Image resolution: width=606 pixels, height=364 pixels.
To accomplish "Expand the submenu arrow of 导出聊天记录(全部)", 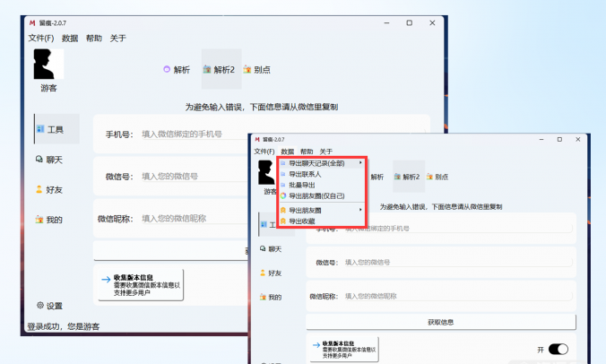I will coord(360,162).
